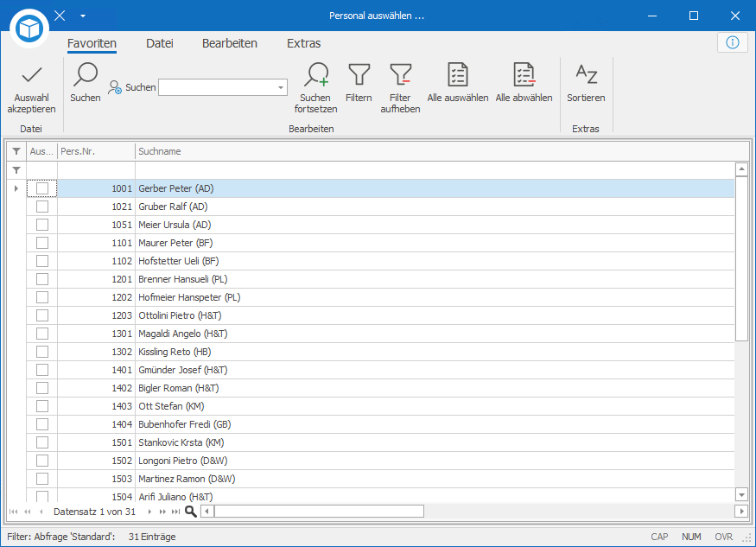The width and height of the screenshot is (756, 547).
Task: Click scroll-left arrow of horizontal scrollbar
Action: pos(207,512)
